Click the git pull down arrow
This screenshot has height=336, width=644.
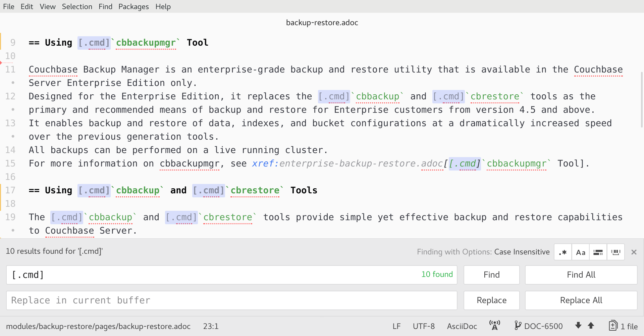(578, 326)
